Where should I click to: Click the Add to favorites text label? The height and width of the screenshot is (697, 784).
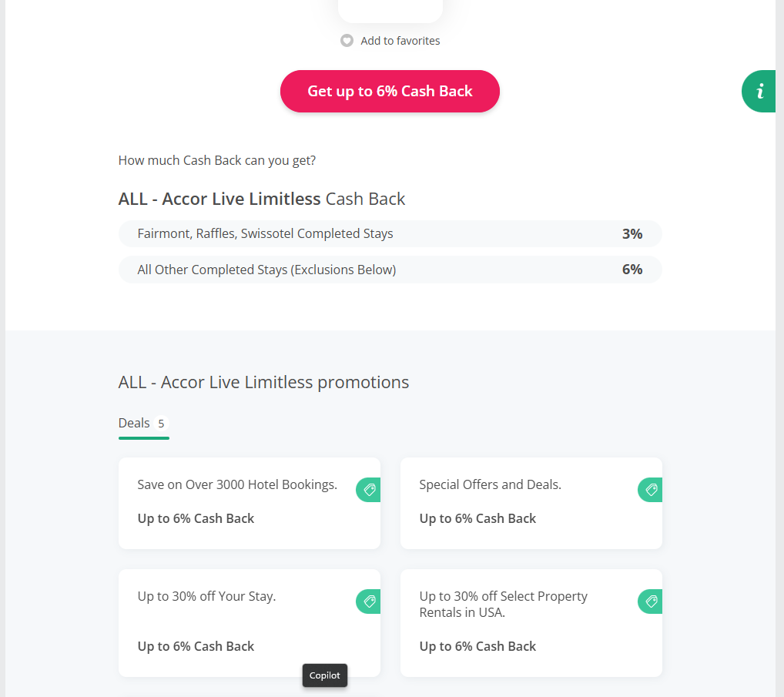(400, 41)
